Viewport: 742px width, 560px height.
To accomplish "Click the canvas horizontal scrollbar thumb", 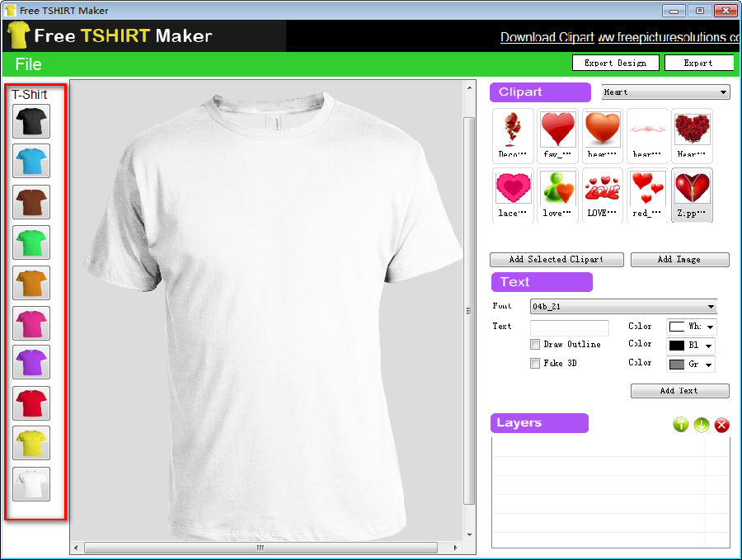I will [261, 548].
